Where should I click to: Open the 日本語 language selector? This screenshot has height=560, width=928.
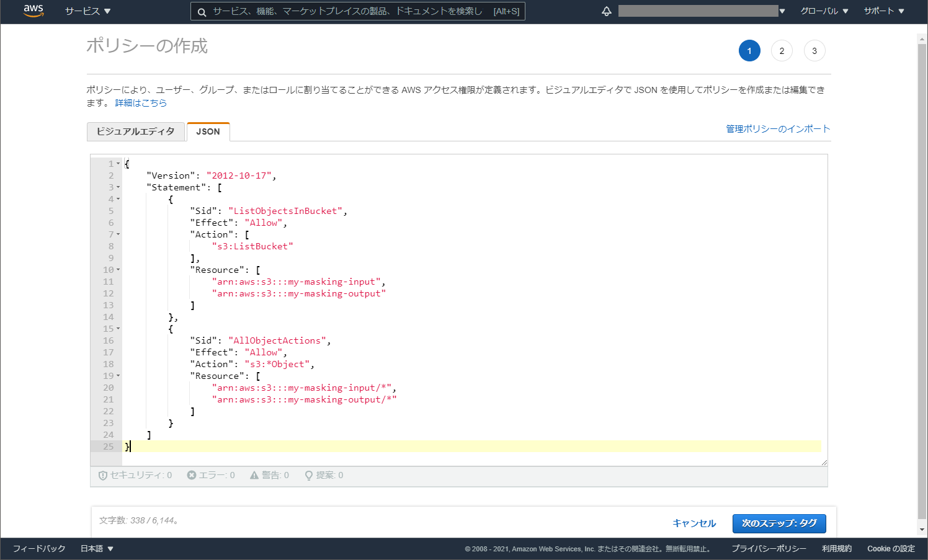[97, 549]
